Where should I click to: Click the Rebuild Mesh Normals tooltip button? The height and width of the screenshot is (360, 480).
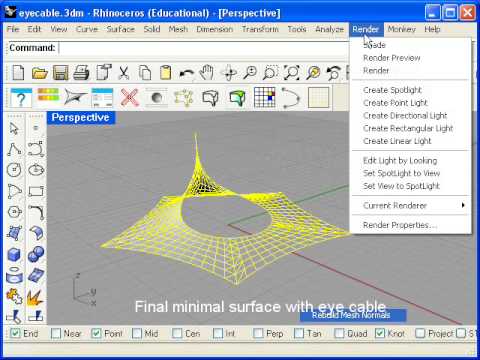[x=353, y=315]
